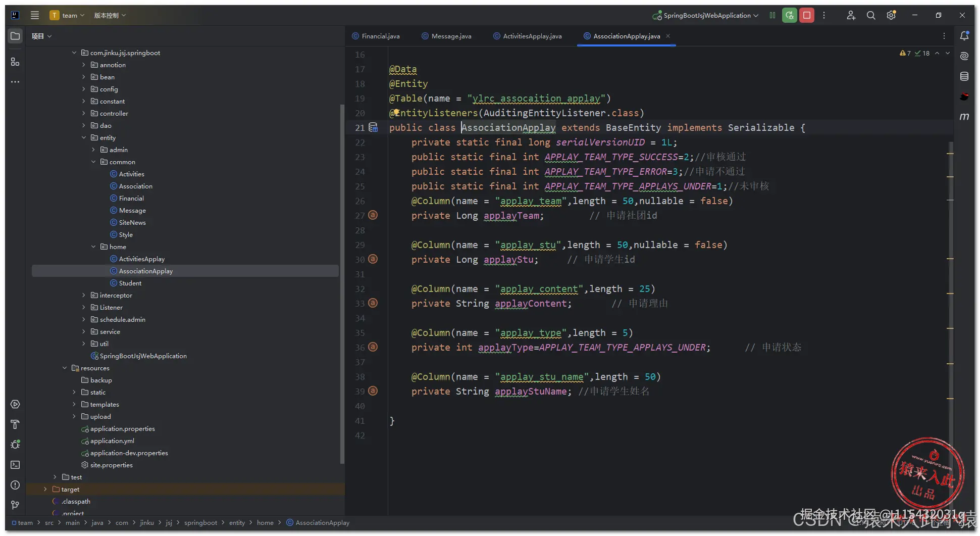This screenshot has height=536, width=980.
Task: Click the project tree vertical scrollbar
Action: (x=342, y=283)
